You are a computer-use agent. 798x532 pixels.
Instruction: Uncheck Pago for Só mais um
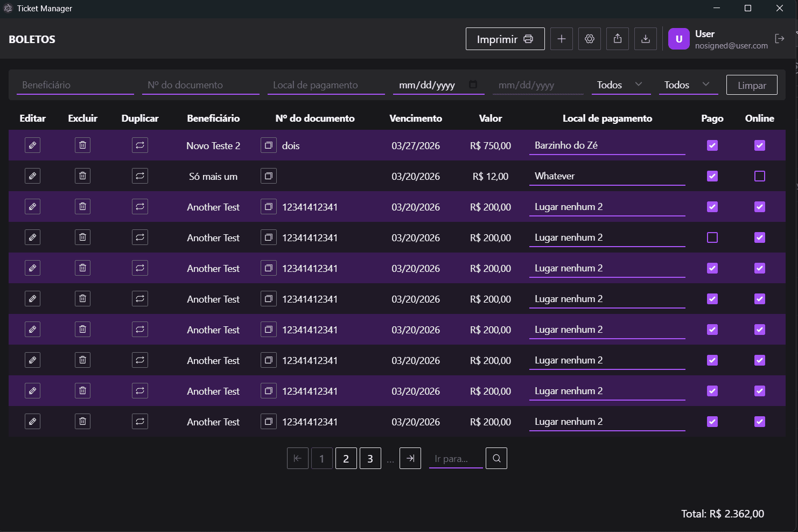coord(712,176)
